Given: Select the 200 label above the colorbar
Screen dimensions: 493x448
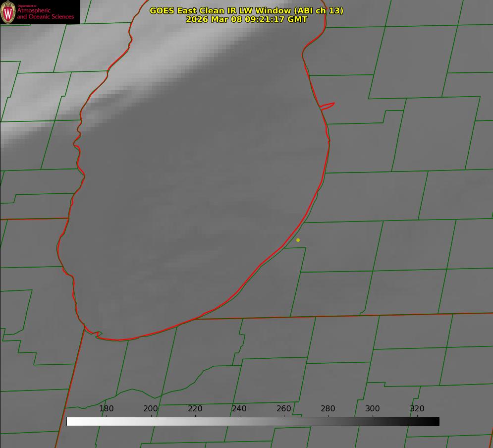Looking at the screenshot, I should click(x=151, y=409).
